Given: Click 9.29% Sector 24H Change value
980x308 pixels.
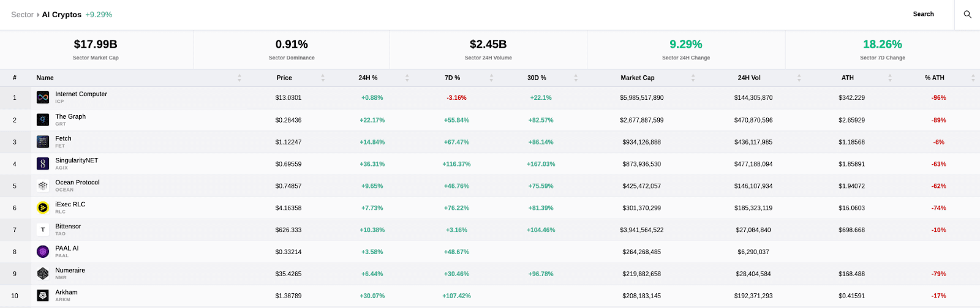Looking at the screenshot, I should pos(686,44).
